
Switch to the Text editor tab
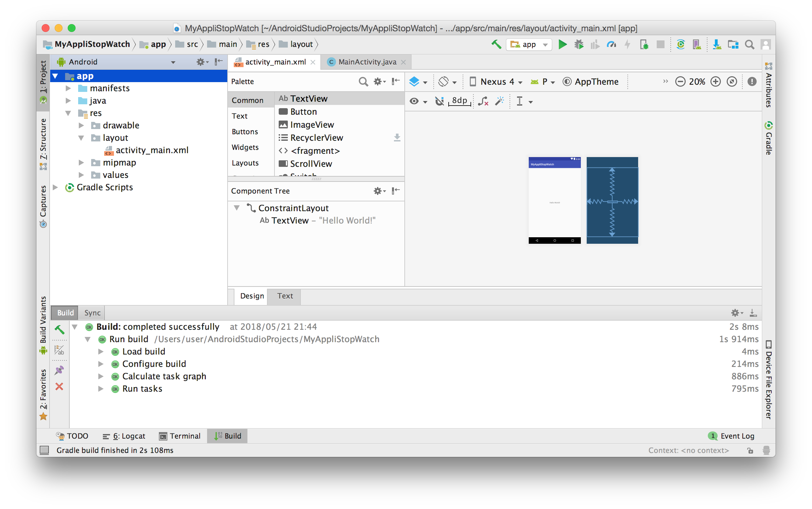tap(285, 296)
